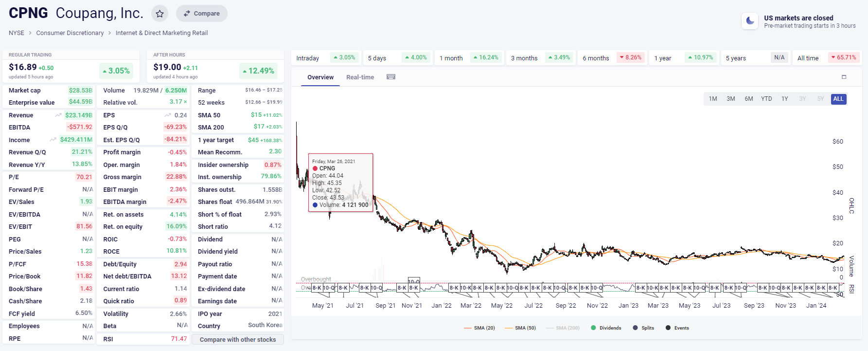Viewport: 868px width, 351px height.
Task: Click the Market cap value $28.53B
Action: tap(80, 91)
